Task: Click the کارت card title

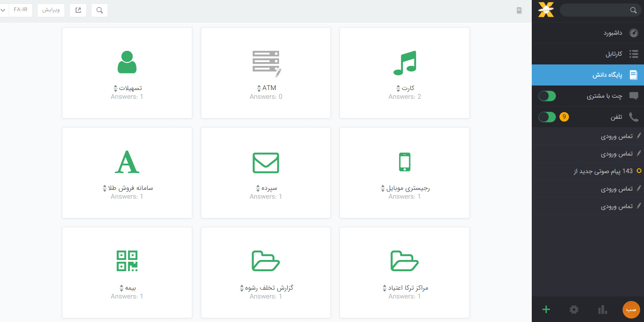Action: pos(408,88)
